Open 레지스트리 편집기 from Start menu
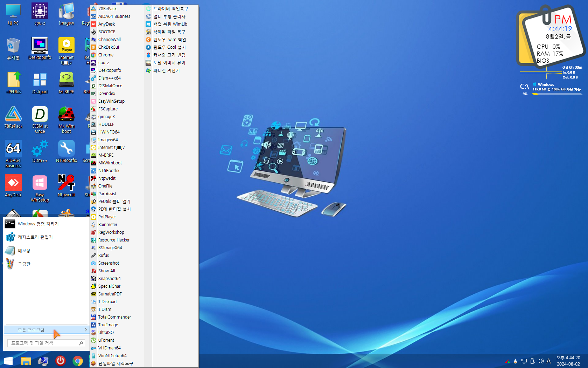Viewport: 588px width, 368px height. coord(46,237)
